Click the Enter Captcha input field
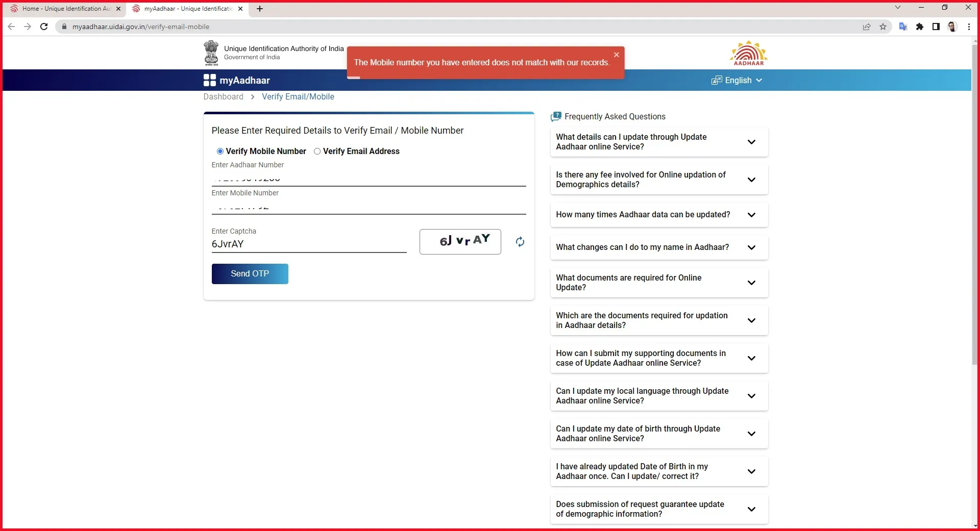The image size is (980, 531). [x=309, y=244]
